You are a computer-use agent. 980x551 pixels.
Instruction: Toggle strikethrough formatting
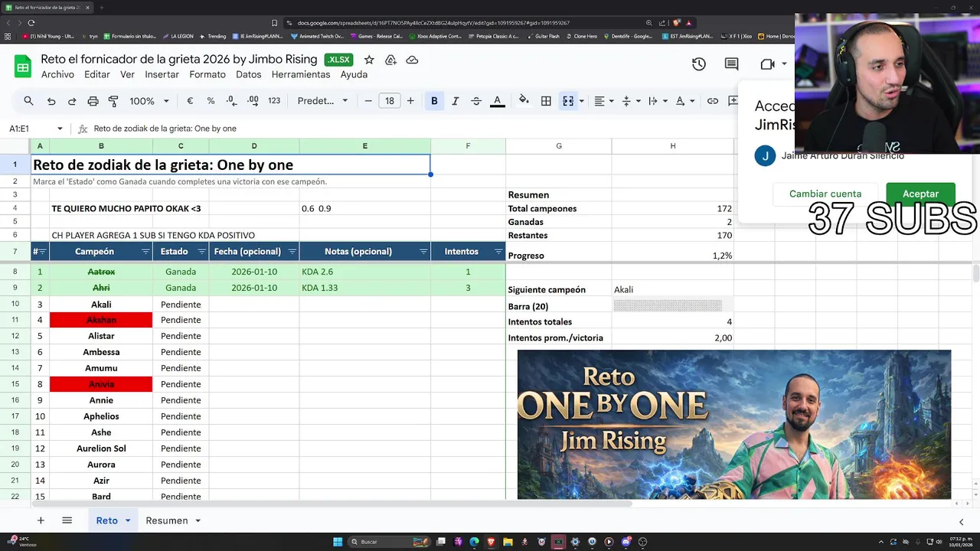click(x=476, y=101)
